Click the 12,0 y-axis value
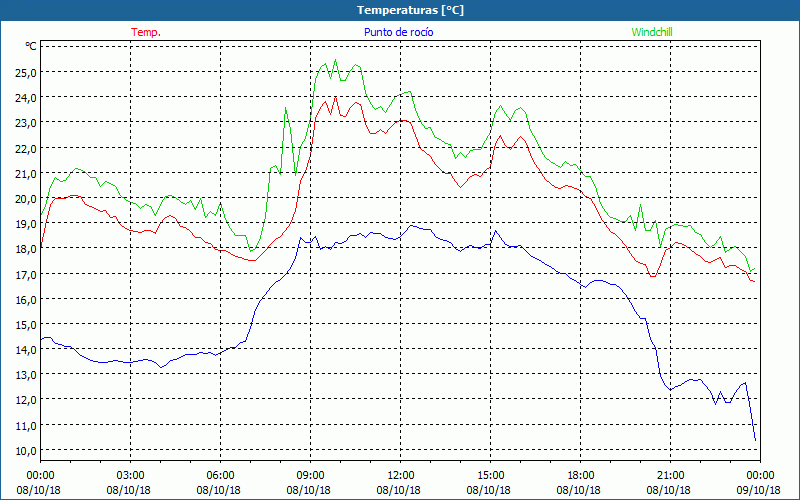 (26, 400)
